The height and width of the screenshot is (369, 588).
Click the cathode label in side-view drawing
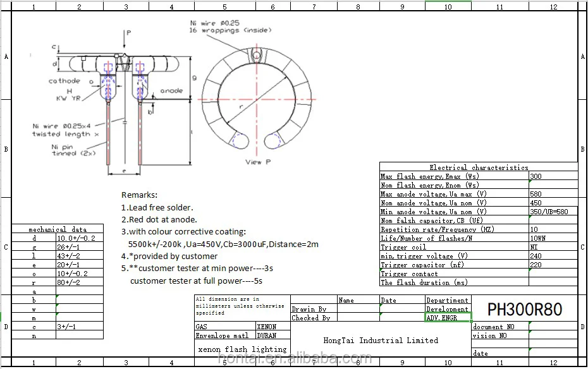(x=64, y=81)
